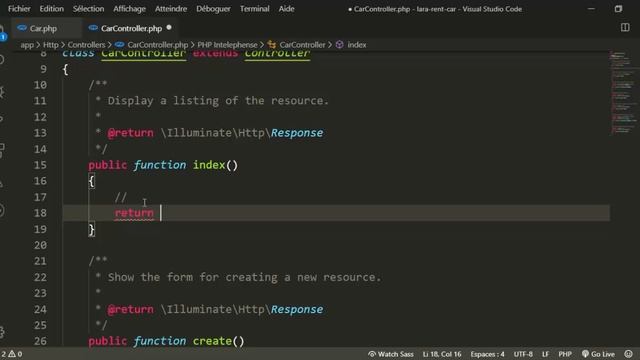Click the 'Response' type on line 24
This screenshot has width=640, height=360.
click(297, 309)
